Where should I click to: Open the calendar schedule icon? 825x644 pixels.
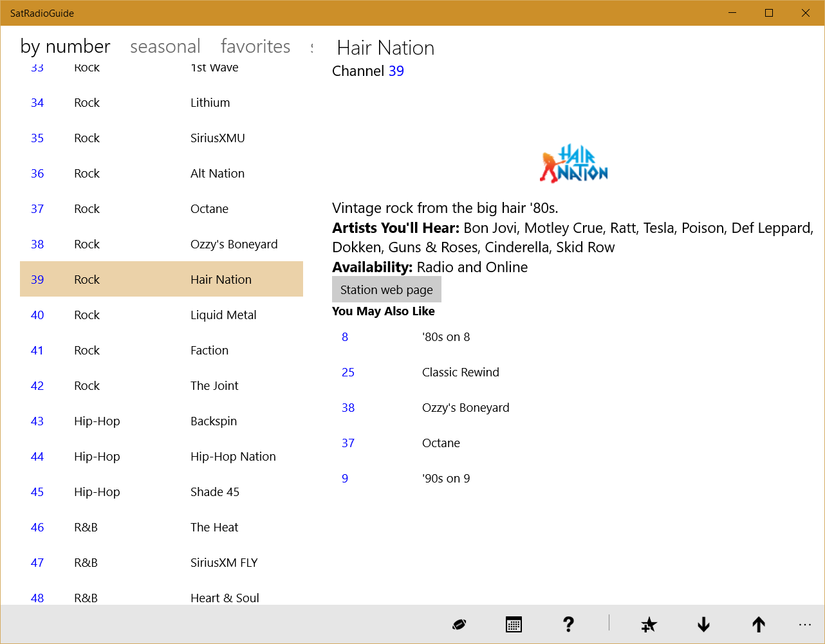pyautogui.click(x=514, y=624)
